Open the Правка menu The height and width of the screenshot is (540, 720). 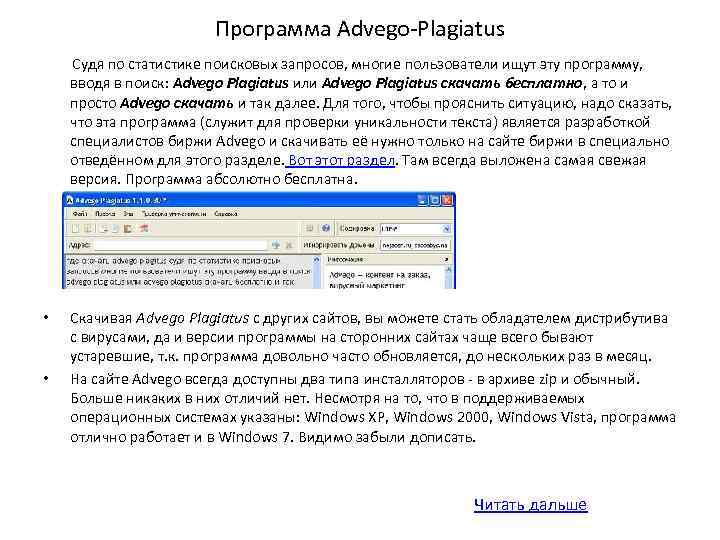point(105,214)
